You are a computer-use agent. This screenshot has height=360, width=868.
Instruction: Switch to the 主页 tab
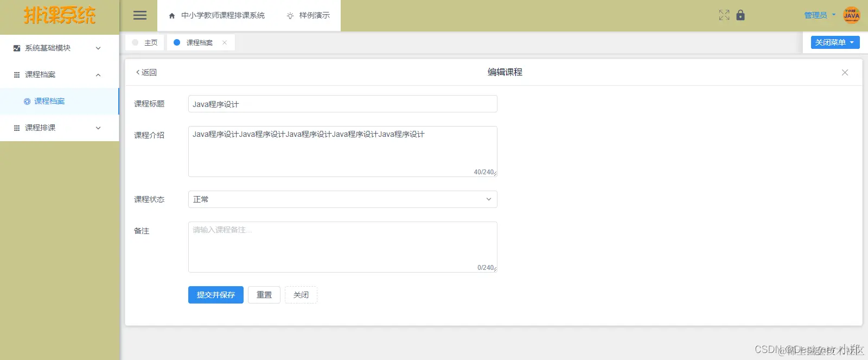145,42
